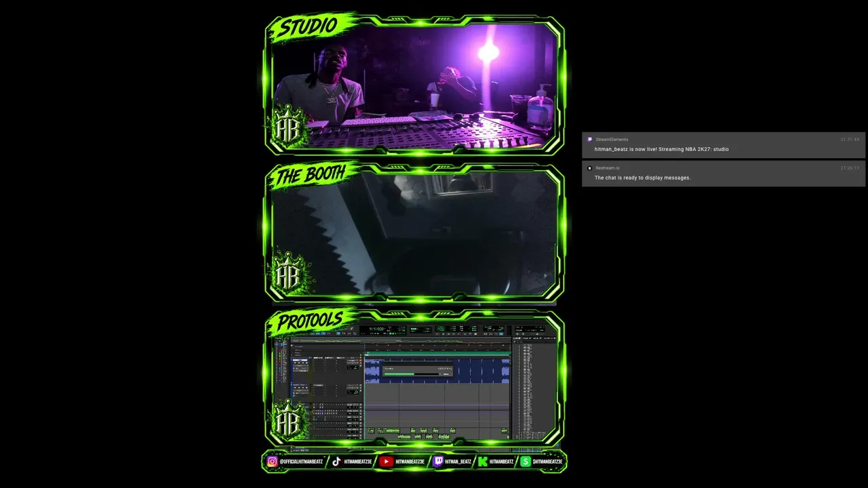Open the @OFFICIALHITMANBEATZ Instagram handle

click(301, 462)
